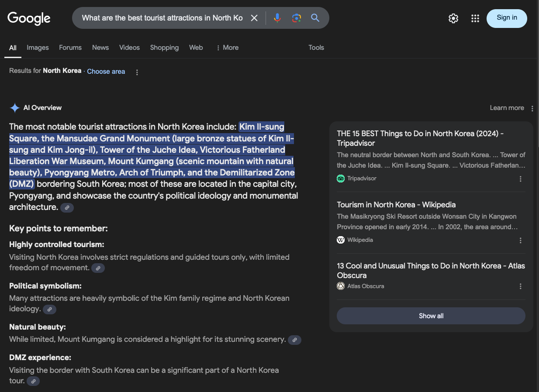Click into the search query field
The image size is (539, 392).
click(x=162, y=18)
